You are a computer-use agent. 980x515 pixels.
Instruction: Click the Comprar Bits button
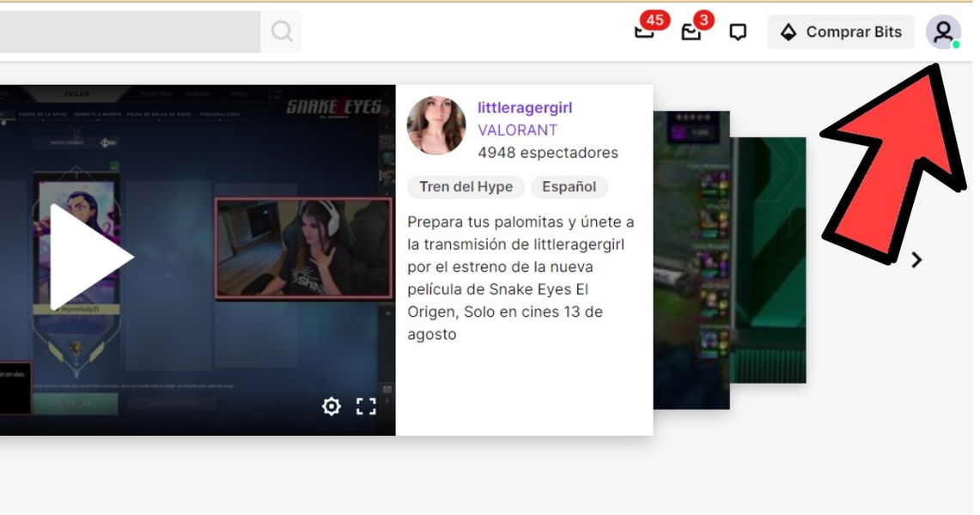(x=841, y=32)
